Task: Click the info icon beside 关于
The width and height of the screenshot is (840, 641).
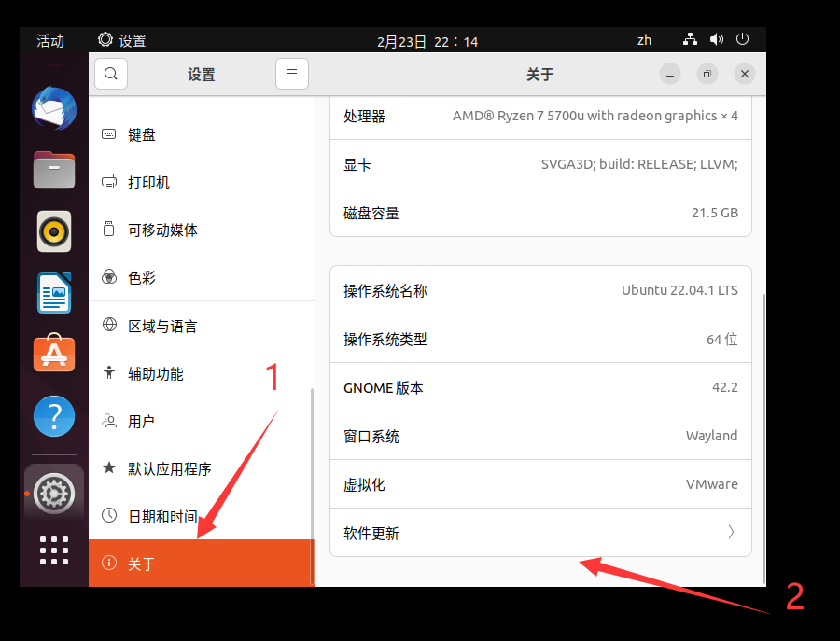Action: click(x=109, y=563)
